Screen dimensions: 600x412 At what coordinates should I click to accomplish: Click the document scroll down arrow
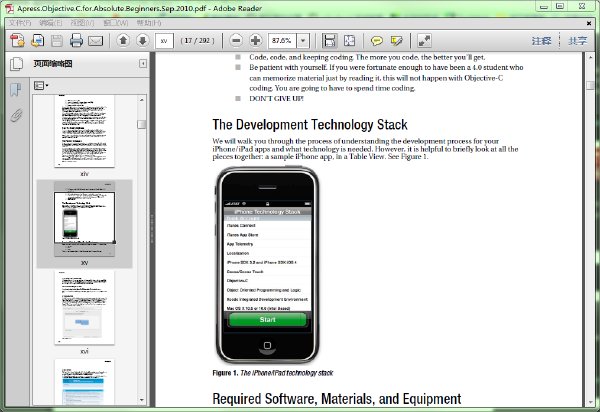pos(590,402)
